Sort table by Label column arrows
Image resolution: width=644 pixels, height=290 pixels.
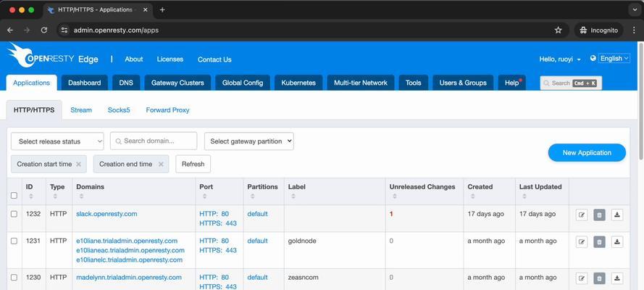[293, 196]
